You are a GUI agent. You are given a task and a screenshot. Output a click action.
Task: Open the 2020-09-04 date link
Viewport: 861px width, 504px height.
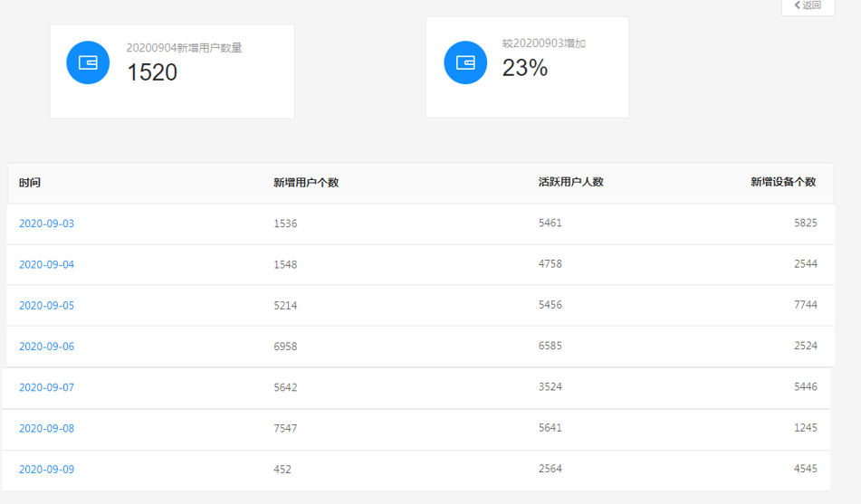47,264
